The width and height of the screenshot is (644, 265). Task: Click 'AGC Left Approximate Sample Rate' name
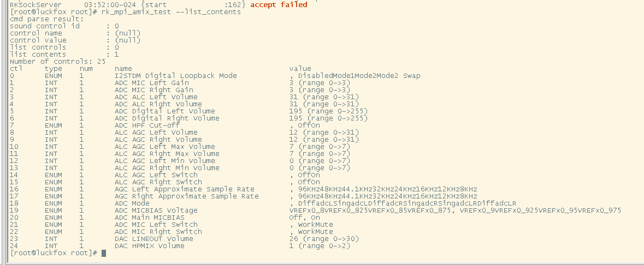tap(185, 189)
